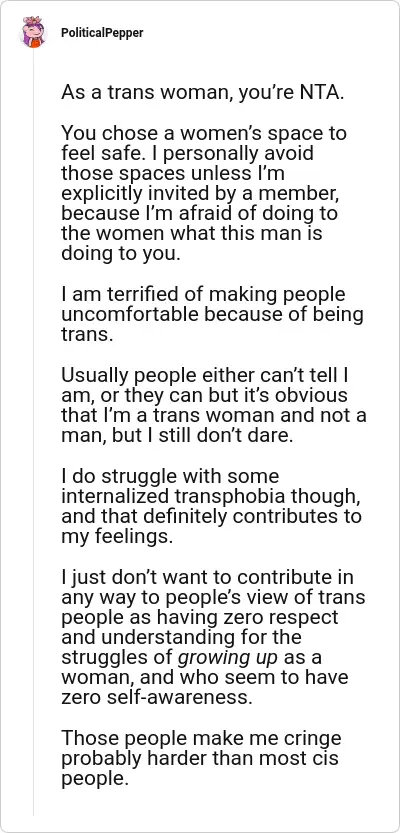Select the paragraph "I am terrified of making people"

coord(212,314)
